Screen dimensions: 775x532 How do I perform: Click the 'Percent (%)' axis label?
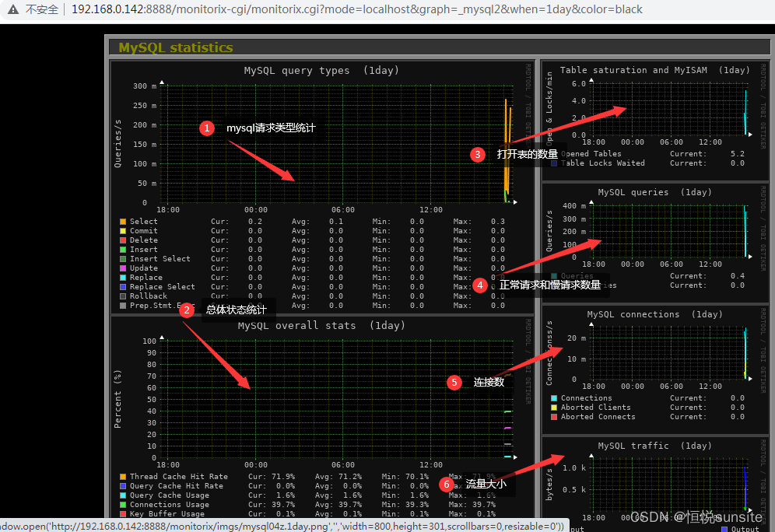tap(117, 399)
